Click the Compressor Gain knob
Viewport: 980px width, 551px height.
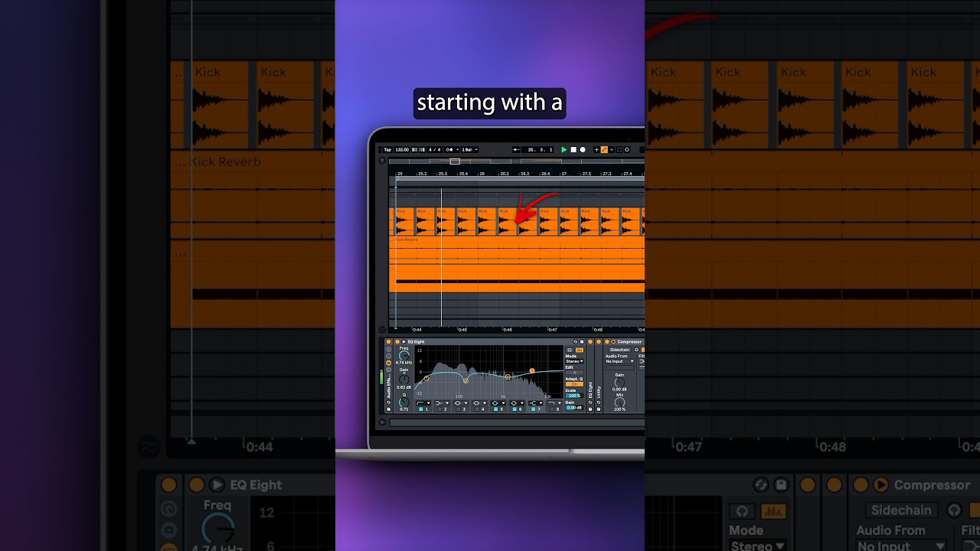[619, 382]
